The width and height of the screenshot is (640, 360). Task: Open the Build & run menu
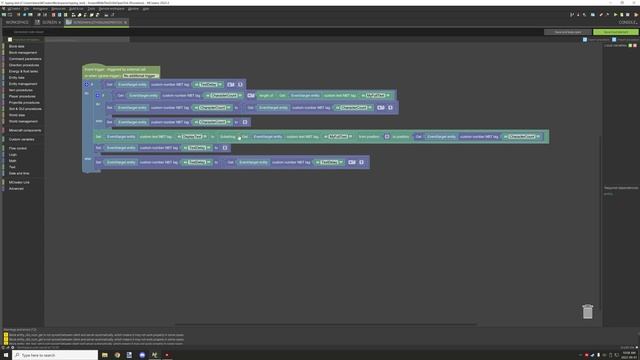pos(76,9)
